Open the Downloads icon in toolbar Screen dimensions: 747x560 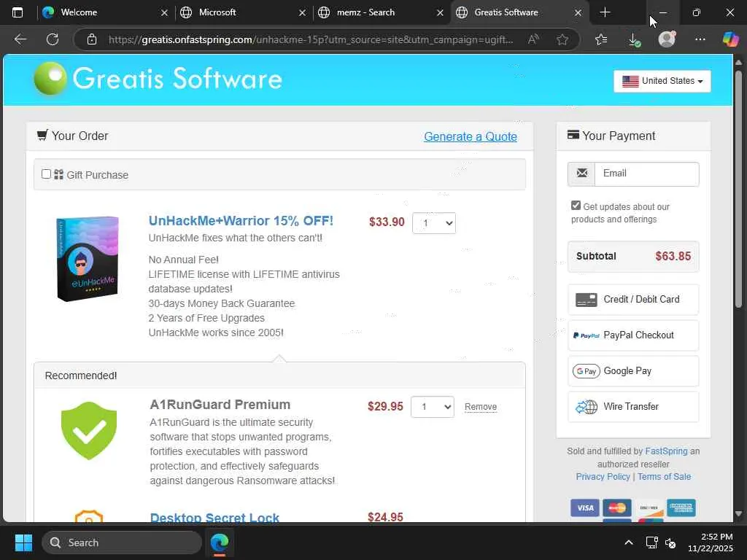pos(634,39)
